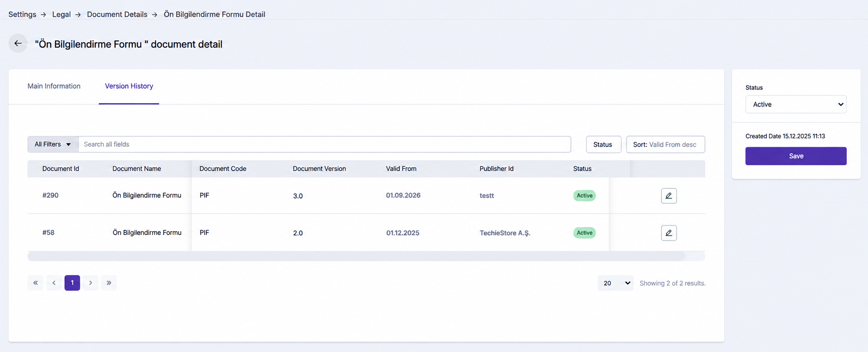
Task: Open Sort: Valid From desc selector
Action: click(x=665, y=145)
